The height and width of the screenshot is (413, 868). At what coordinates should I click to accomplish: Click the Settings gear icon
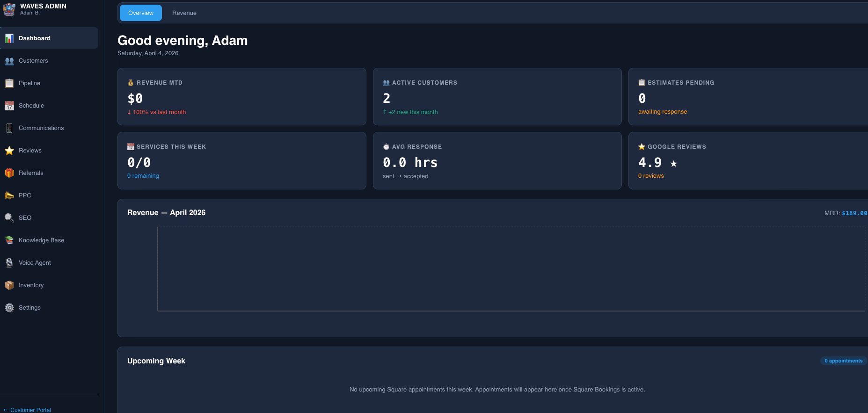pyautogui.click(x=9, y=308)
